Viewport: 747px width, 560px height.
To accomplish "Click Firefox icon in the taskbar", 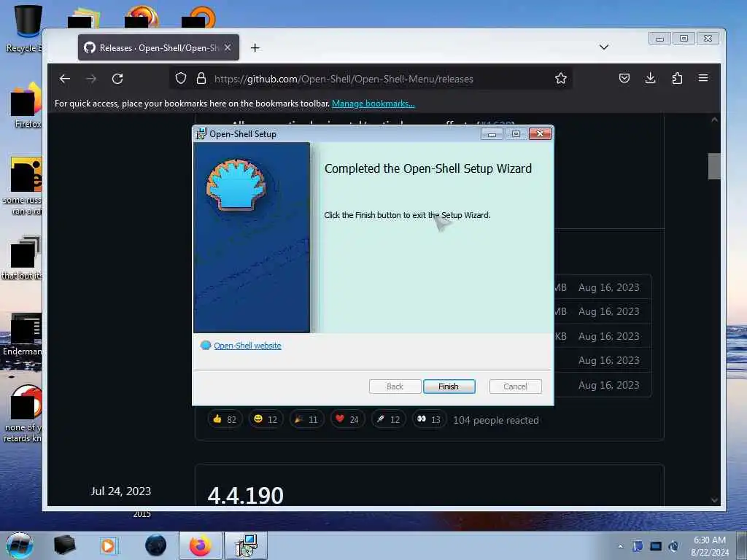I will pyautogui.click(x=200, y=545).
